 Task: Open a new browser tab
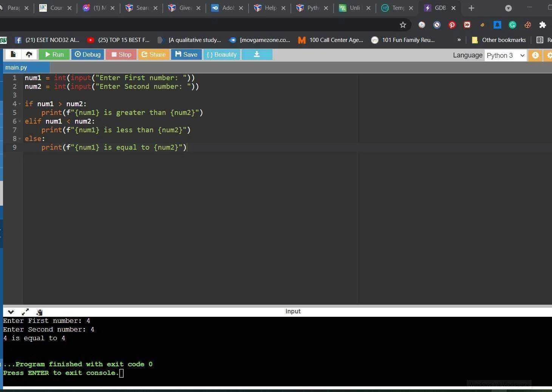point(471,8)
